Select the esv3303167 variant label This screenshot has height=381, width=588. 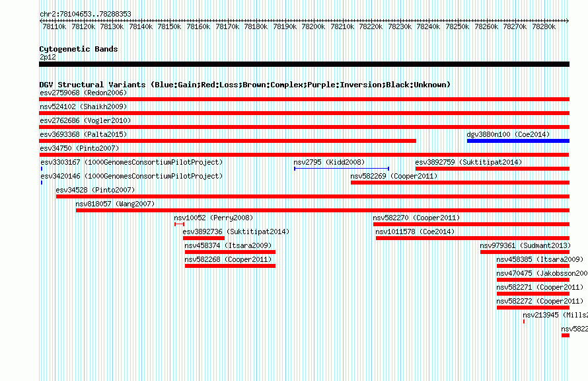131,162
